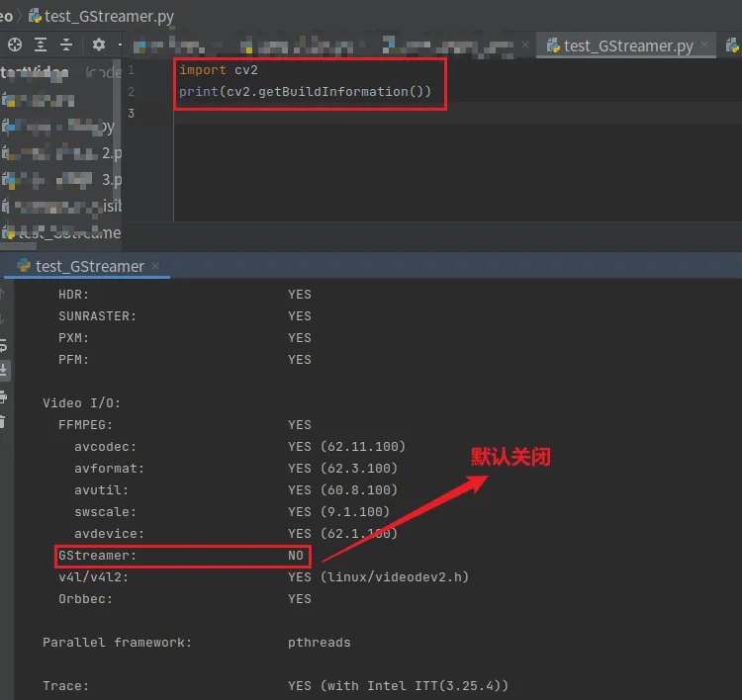742x700 pixels.
Task: Collapse all nodes in Project tree
Action: click(x=66, y=44)
